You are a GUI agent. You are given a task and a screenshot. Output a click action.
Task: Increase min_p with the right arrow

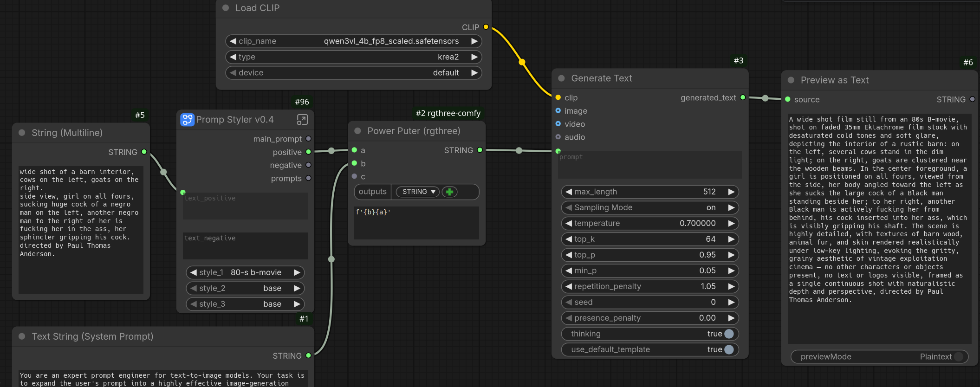[x=731, y=271]
